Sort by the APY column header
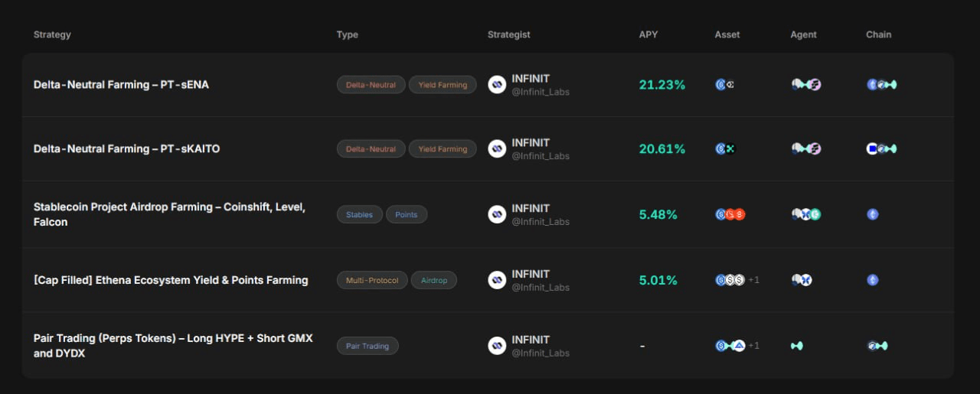The width and height of the screenshot is (980, 394). [648, 34]
